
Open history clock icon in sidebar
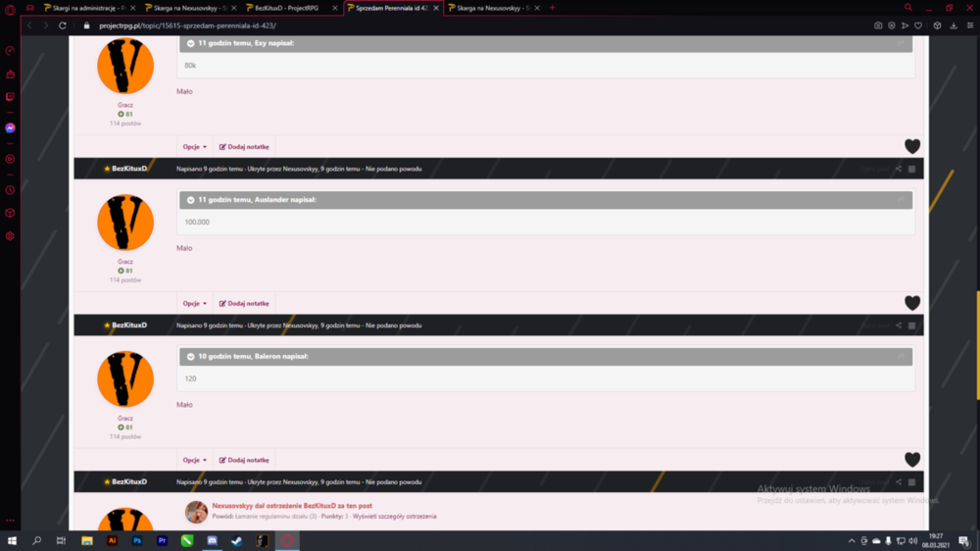[x=10, y=190]
